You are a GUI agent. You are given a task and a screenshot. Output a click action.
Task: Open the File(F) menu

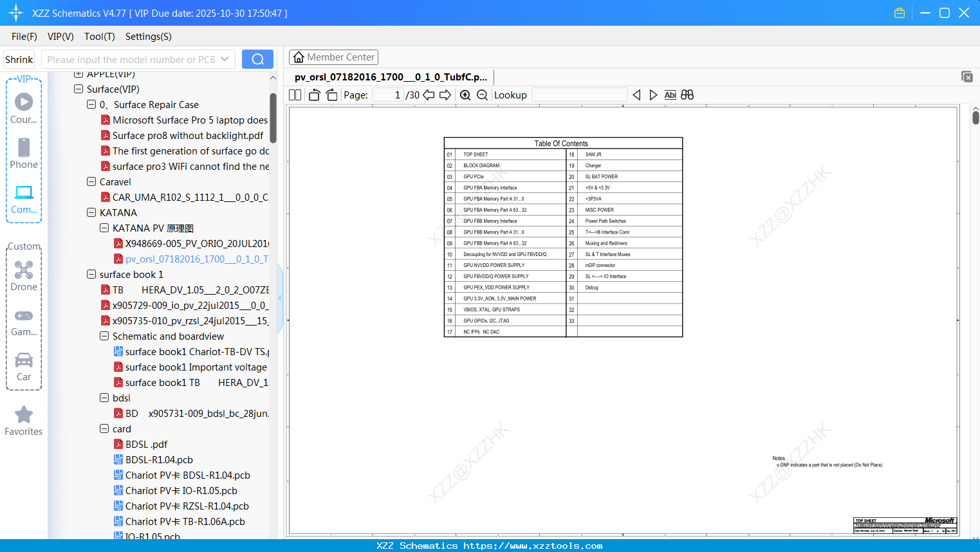click(x=24, y=37)
